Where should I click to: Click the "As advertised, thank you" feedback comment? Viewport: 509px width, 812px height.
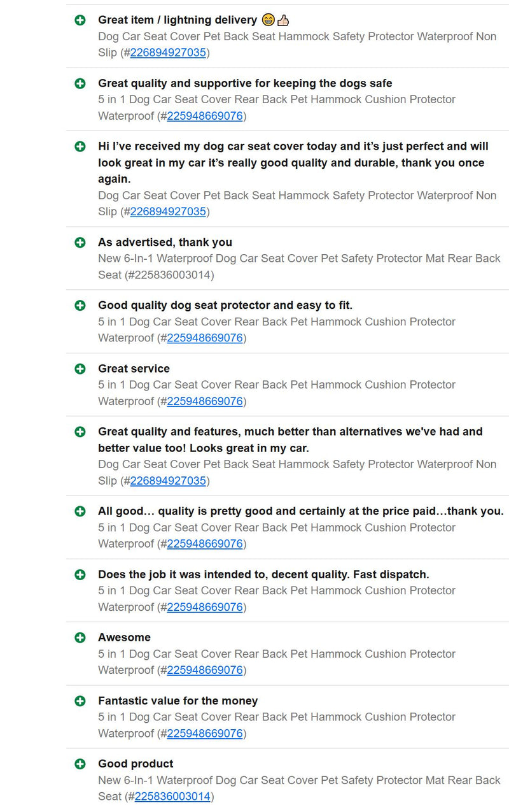pos(165,243)
